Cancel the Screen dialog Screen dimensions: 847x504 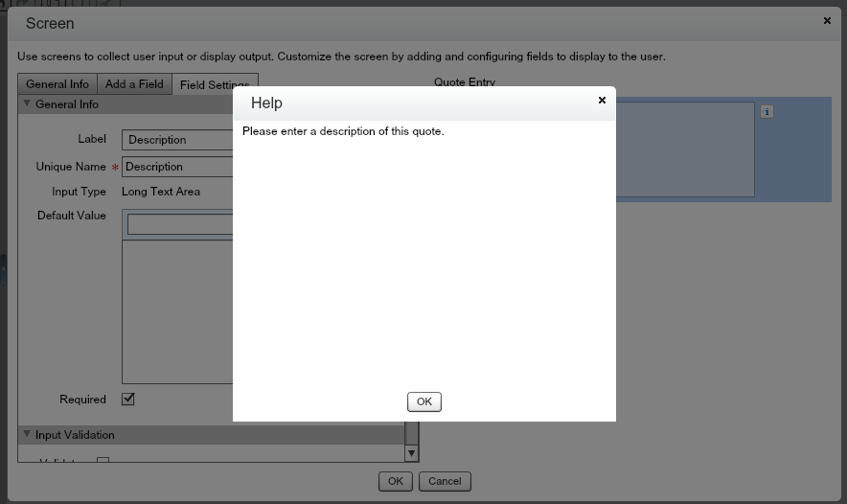coord(445,481)
